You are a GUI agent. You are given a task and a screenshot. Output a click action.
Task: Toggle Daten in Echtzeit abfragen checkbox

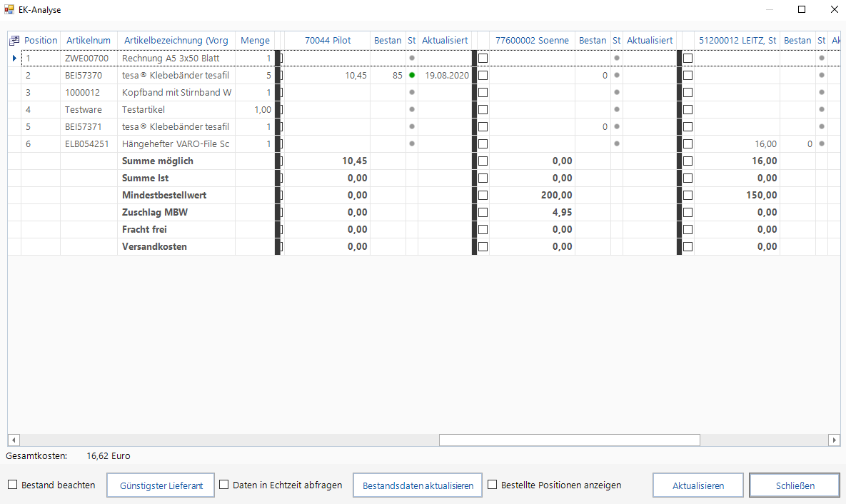[224, 485]
